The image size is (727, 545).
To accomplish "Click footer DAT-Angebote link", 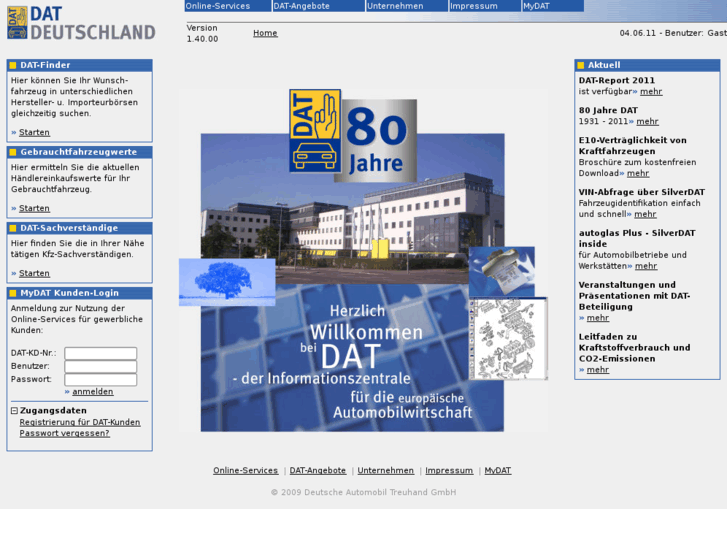I will (318, 470).
